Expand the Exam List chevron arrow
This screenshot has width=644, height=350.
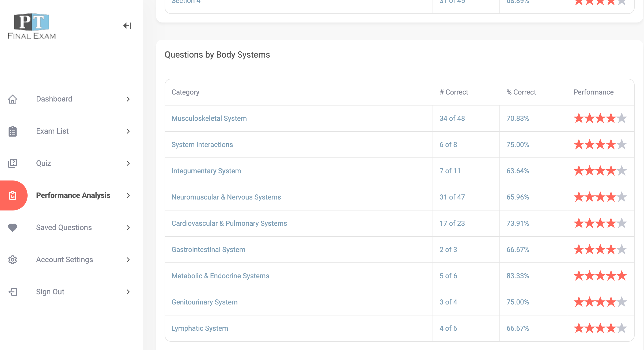(x=128, y=131)
